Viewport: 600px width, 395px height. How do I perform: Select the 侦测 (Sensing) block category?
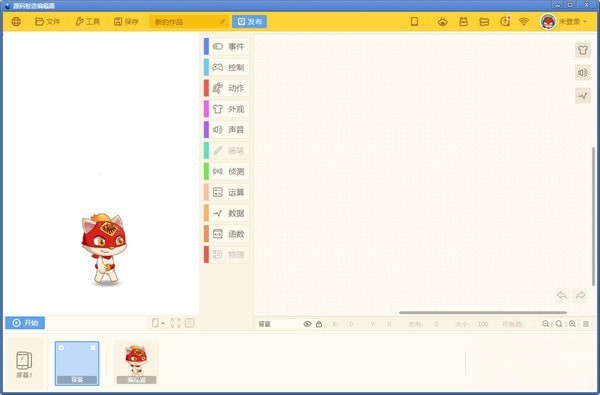click(227, 171)
